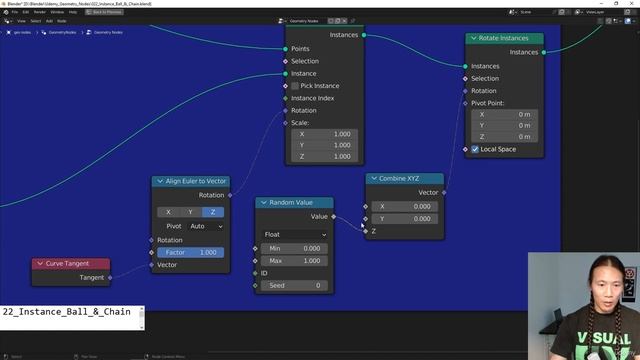
Task: Open the editor type selector icon
Action: 7,21
